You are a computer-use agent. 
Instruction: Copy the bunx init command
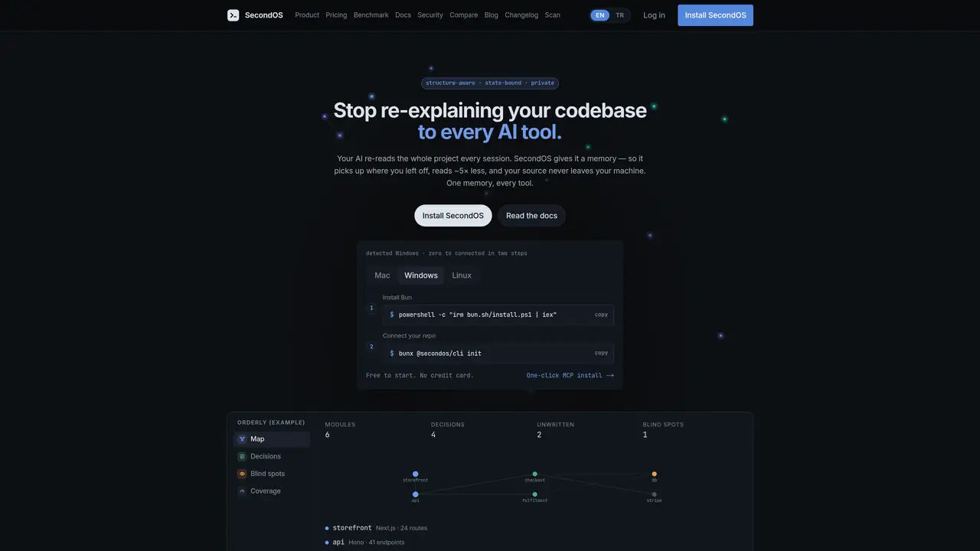point(602,353)
